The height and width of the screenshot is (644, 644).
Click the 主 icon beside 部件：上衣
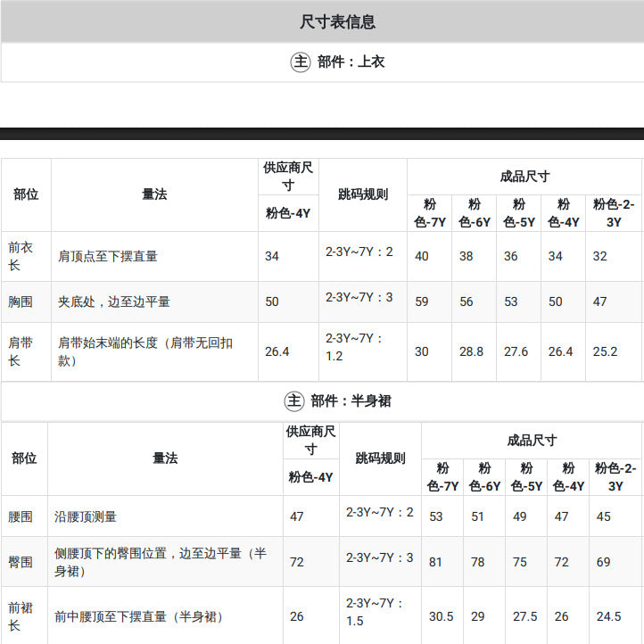[x=301, y=62]
